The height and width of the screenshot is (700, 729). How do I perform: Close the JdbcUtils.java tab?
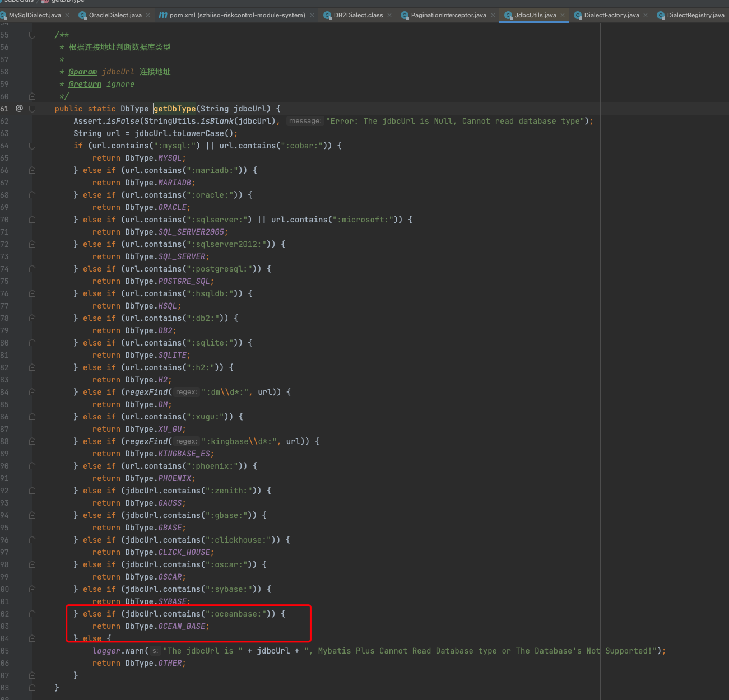563,15
